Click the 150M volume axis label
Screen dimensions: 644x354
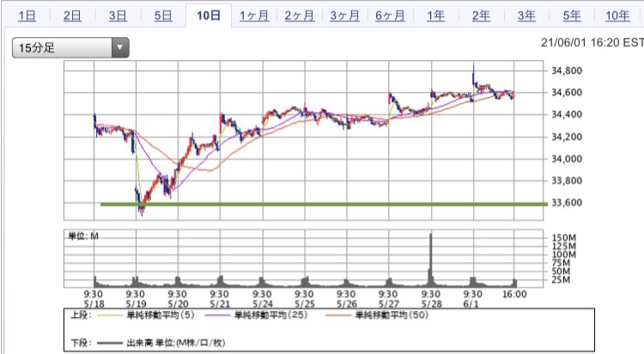(x=564, y=238)
